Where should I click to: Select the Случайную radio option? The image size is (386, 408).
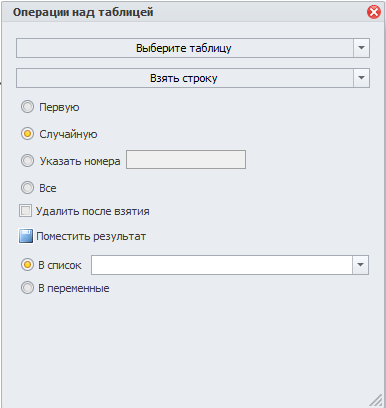[27, 134]
